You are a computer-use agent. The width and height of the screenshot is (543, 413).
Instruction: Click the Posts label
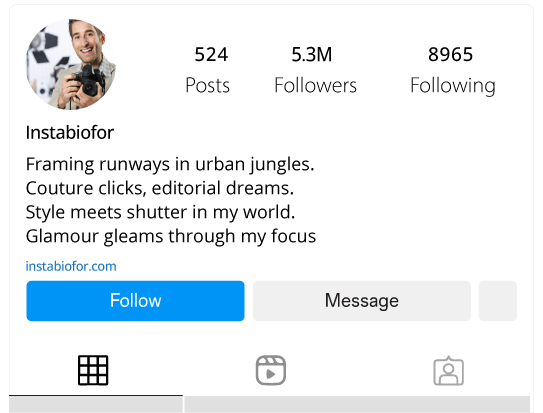click(x=207, y=85)
